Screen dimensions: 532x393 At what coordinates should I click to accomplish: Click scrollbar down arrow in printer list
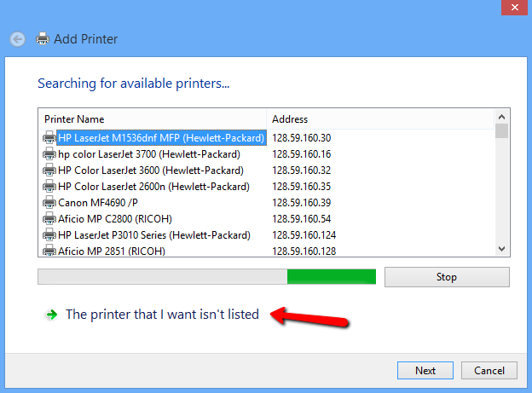coord(501,249)
